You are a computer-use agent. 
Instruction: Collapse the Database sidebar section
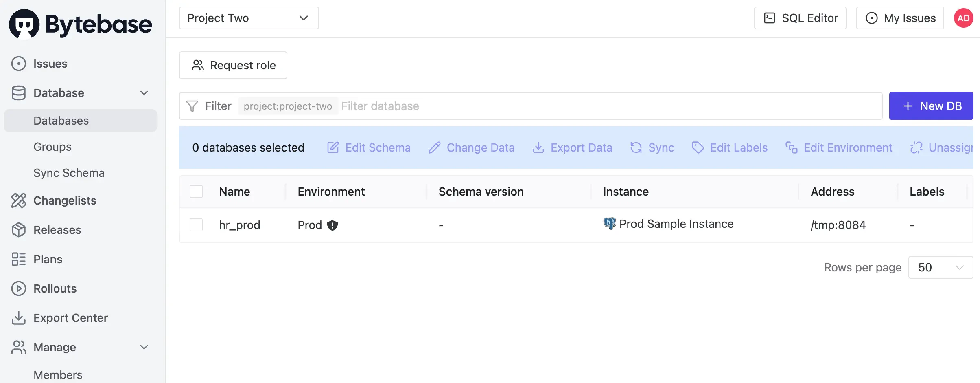point(144,93)
